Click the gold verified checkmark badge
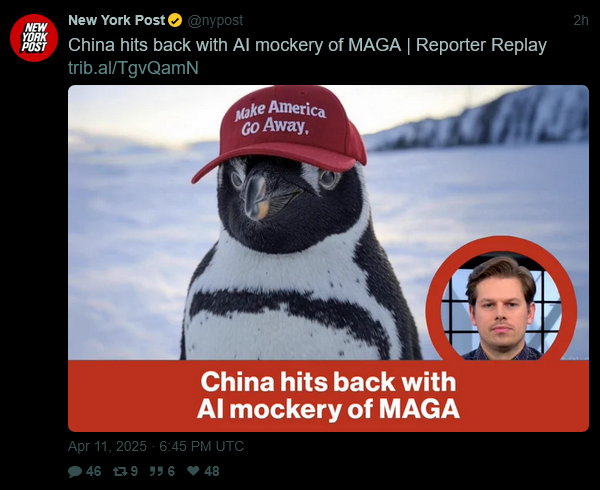Image resolution: width=600 pixels, height=490 pixels. coord(175,20)
